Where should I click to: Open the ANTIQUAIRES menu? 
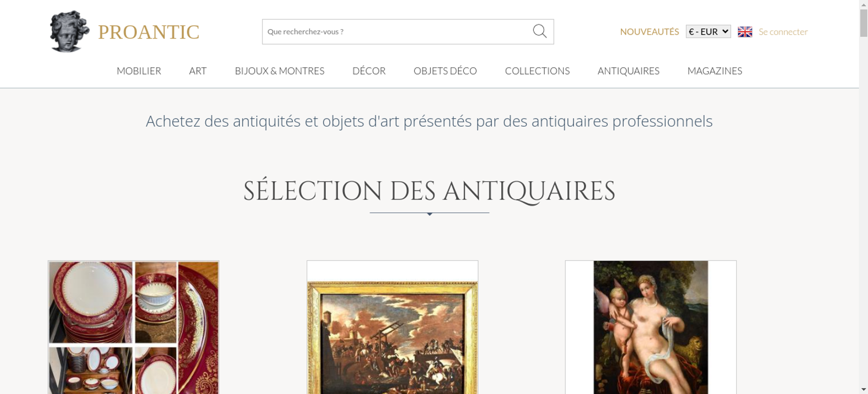(x=628, y=71)
